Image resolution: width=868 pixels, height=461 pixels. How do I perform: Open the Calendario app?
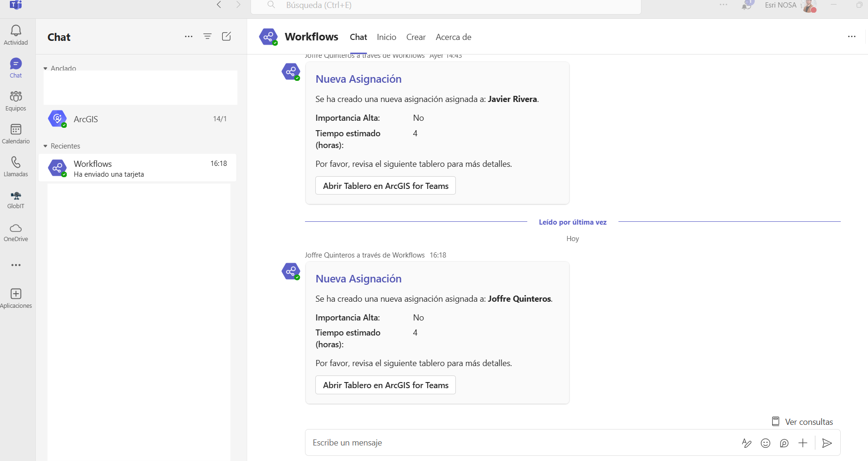(16, 133)
